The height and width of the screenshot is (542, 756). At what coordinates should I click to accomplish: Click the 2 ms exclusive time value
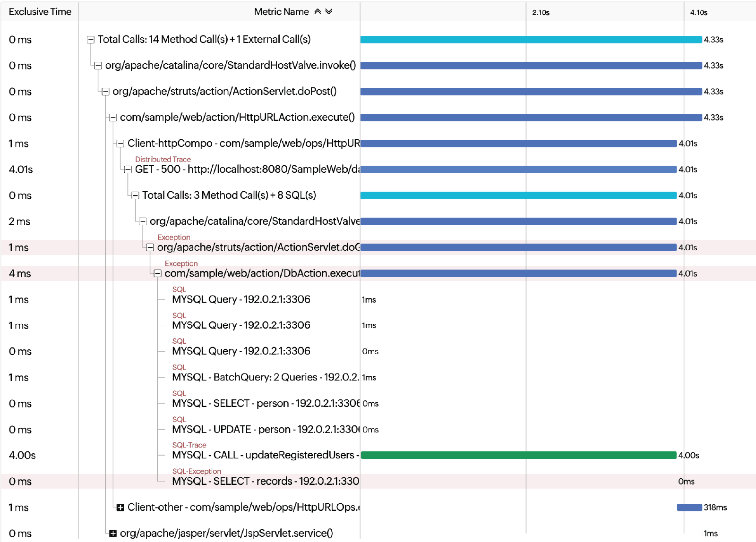19,221
